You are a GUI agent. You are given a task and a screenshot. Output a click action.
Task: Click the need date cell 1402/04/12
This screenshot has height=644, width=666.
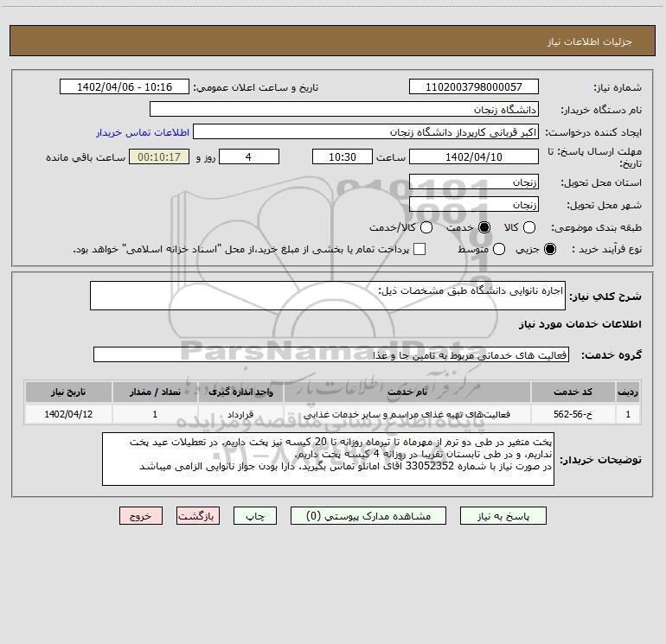click(68, 414)
